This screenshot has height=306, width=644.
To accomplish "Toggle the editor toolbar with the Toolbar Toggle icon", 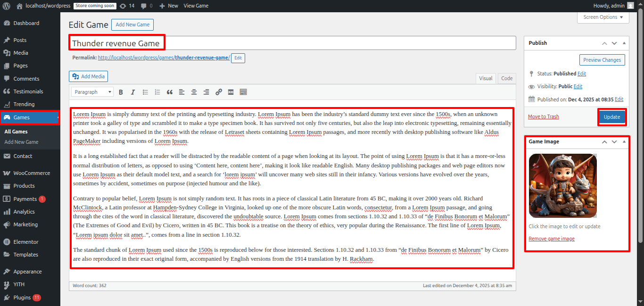I will 243,92.
